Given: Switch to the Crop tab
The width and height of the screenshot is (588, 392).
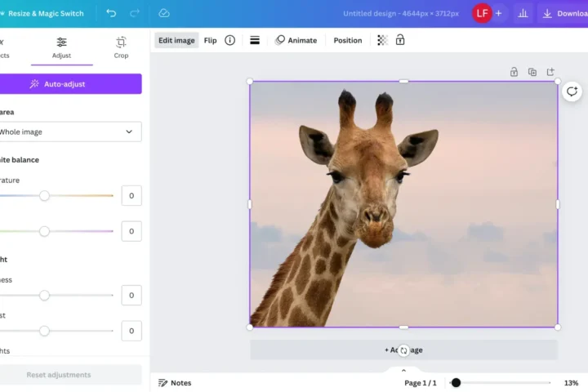Looking at the screenshot, I should [121, 47].
